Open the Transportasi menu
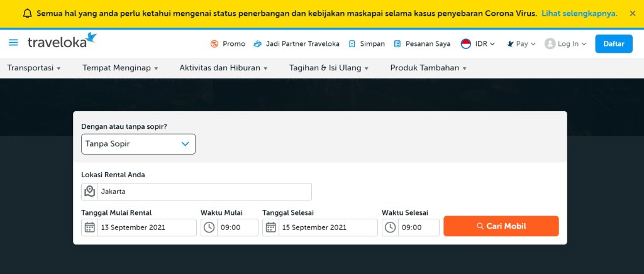Screen dimensions: 644x274 point(34,68)
